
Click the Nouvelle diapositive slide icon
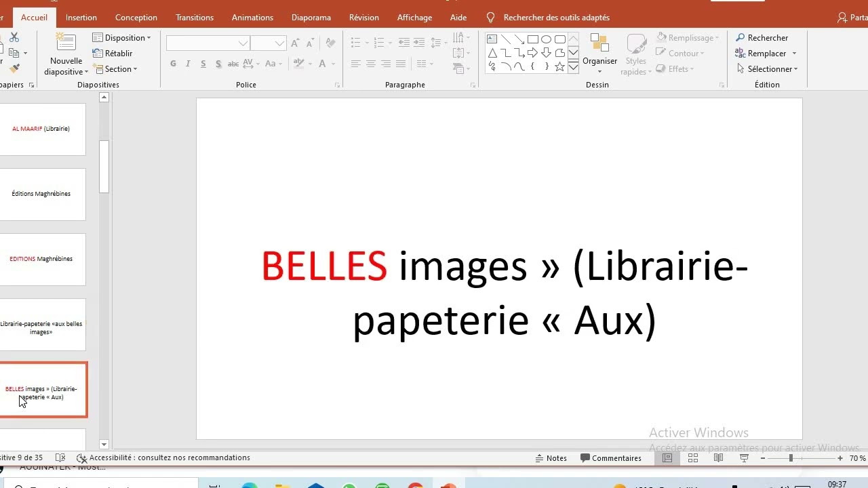66,42
